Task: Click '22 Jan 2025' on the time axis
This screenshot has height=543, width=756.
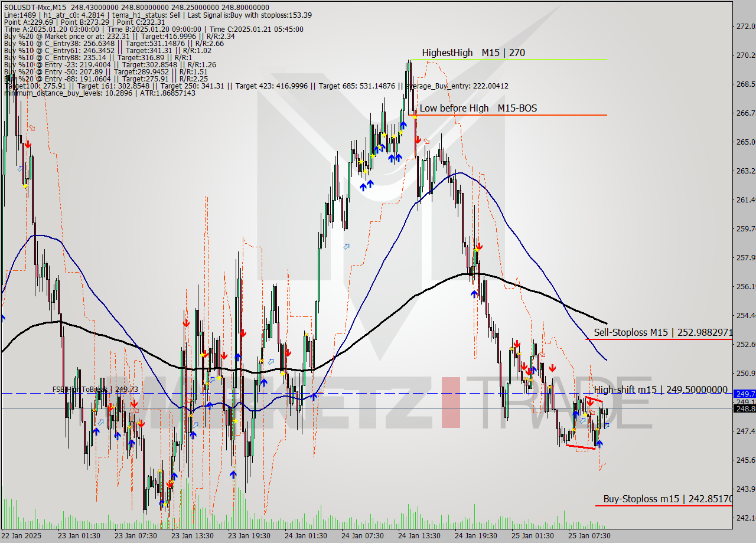Action: pyautogui.click(x=21, y=535)
